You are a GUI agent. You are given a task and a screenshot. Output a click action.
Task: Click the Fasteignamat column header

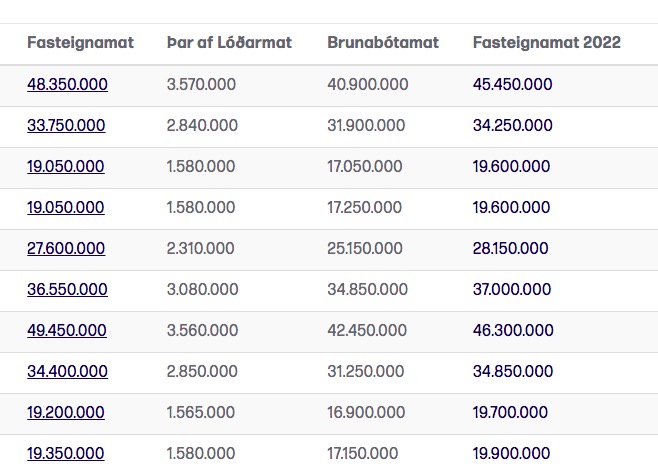[x=81, y=42]
